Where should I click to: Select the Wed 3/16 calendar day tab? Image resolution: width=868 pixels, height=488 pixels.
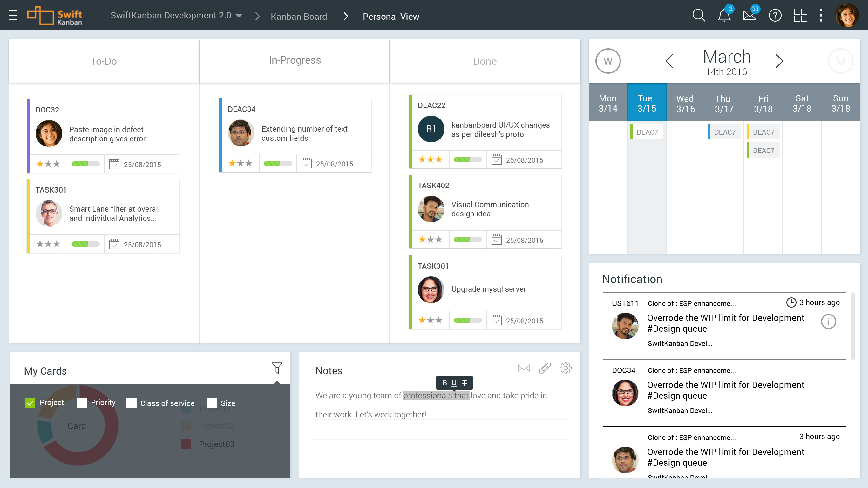coord(685,104)
